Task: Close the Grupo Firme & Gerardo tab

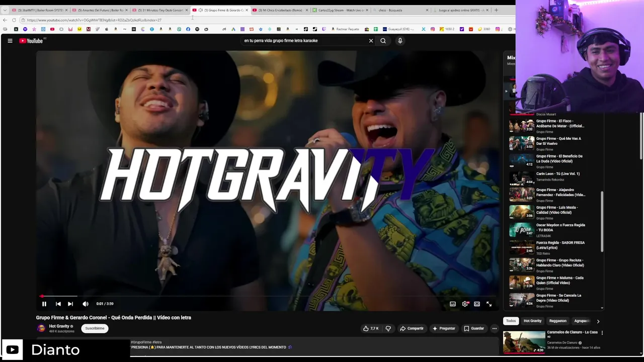Action: [x=247, y=10]
